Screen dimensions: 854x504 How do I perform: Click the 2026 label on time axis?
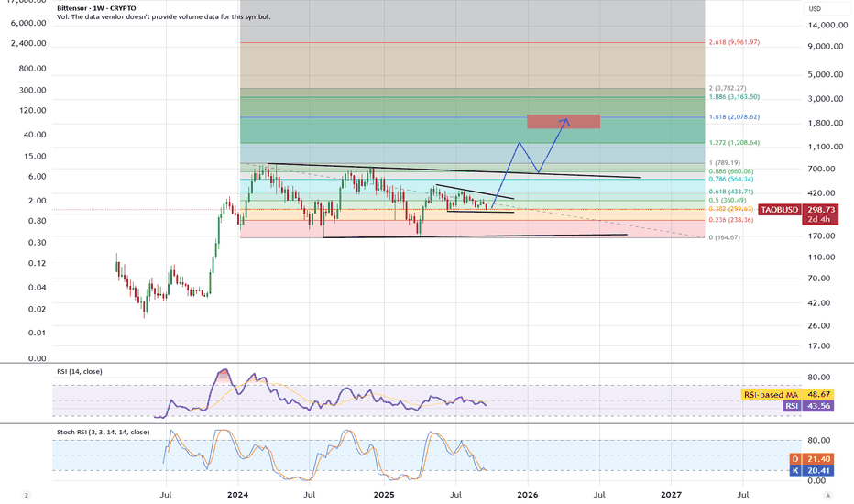pyautogui.click(x=527, y=494)
